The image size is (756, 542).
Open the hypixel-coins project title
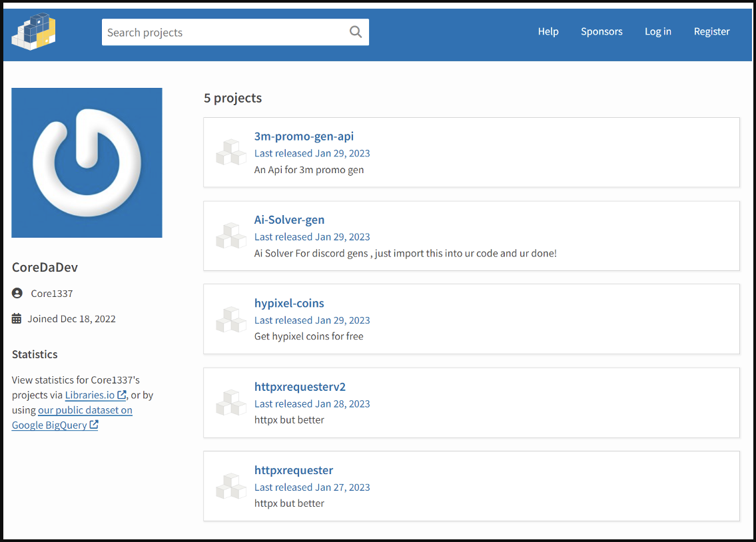289,303
